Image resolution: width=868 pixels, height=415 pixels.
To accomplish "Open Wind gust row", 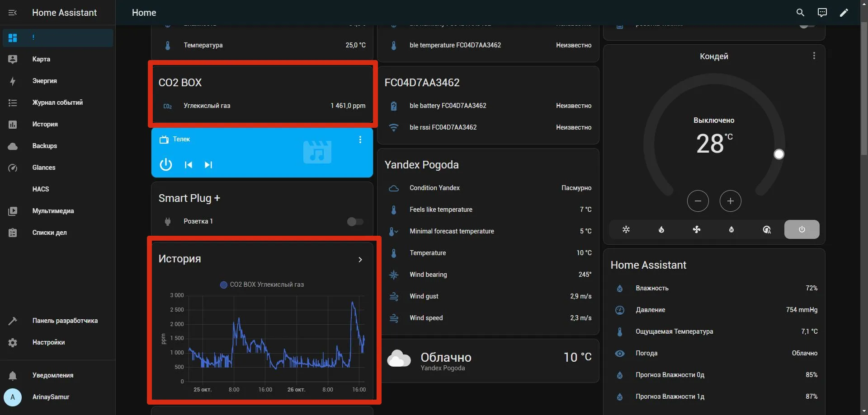I will 488,296.
